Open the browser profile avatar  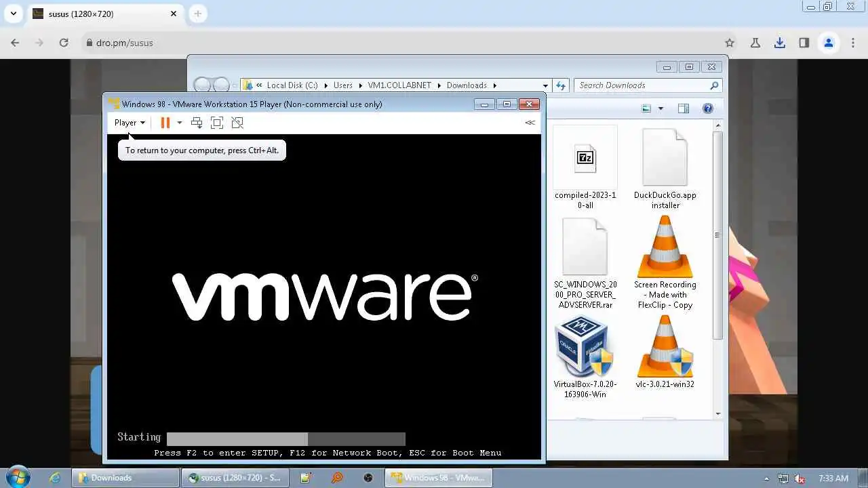coord(829,43)
